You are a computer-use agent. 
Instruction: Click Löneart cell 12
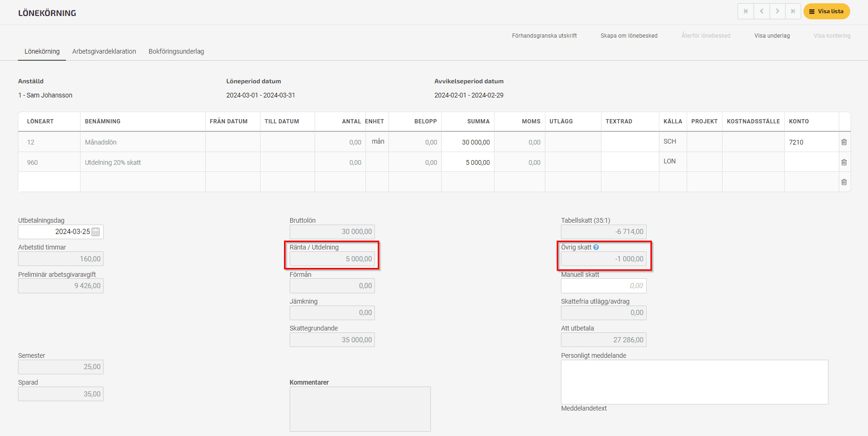[49, 142]
